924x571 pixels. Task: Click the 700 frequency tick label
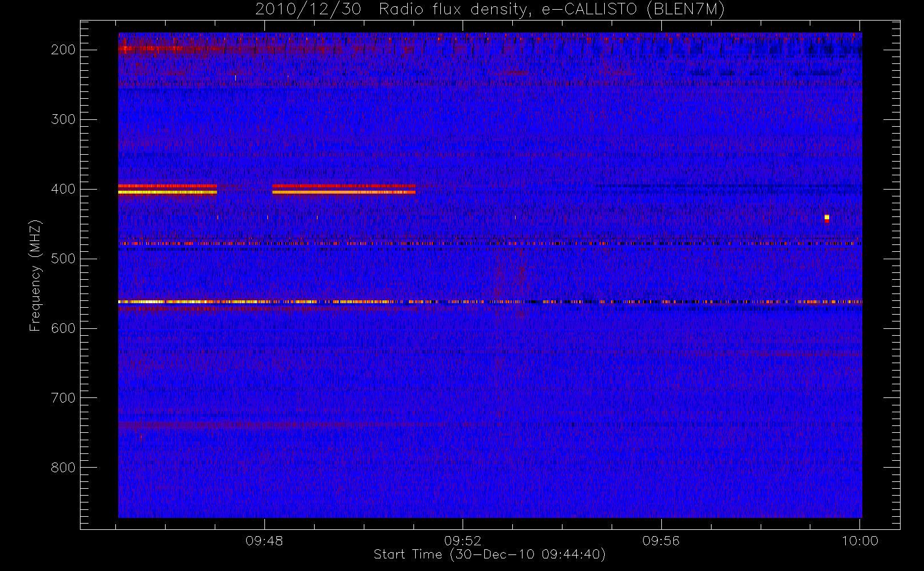[63, 398]
